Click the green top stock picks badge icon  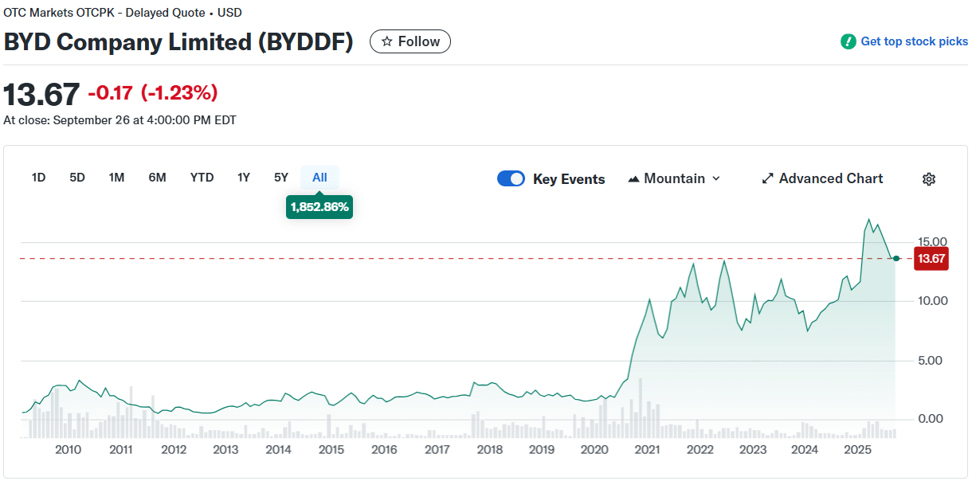coord(849,41)
